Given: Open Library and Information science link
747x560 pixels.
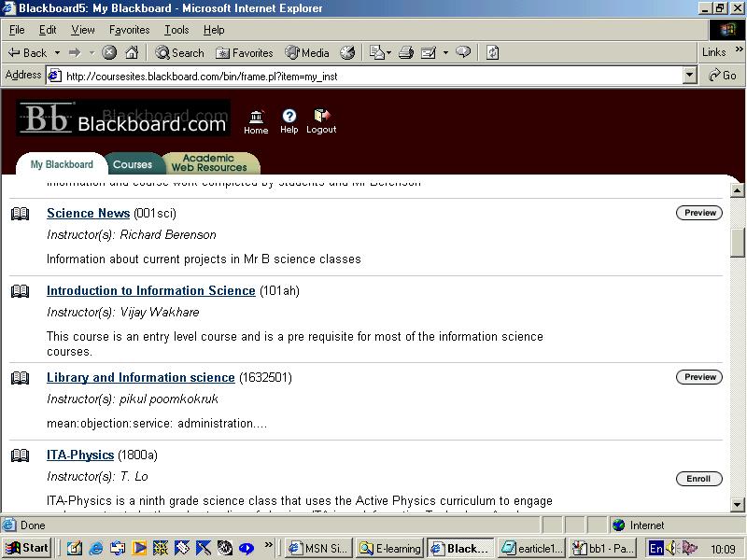Looking at the screenshot, I should pyautogui.click(x=141, y=377).
